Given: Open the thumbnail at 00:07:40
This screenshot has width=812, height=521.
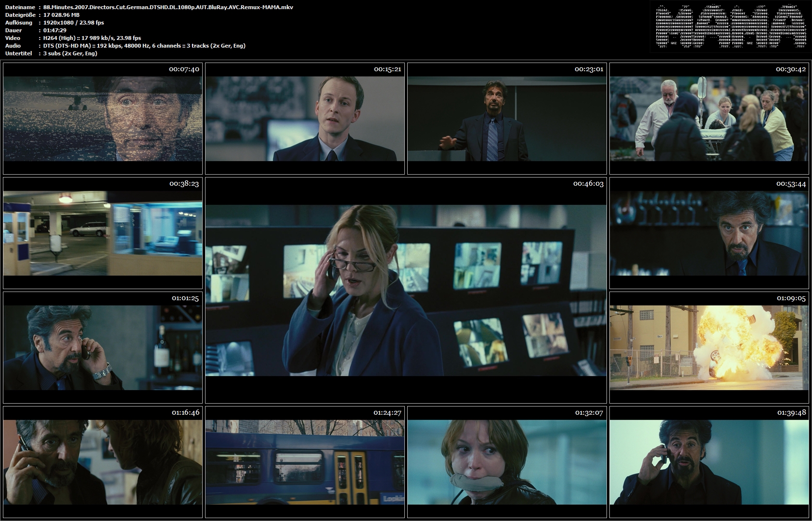Looking at the screenshot, I should click(x=103, y=118).
